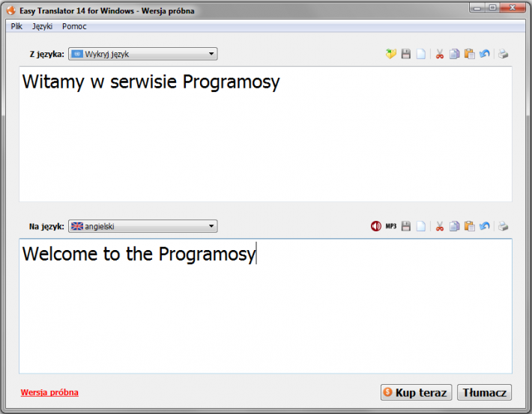Cut translation with lower scissors icon

440,226
